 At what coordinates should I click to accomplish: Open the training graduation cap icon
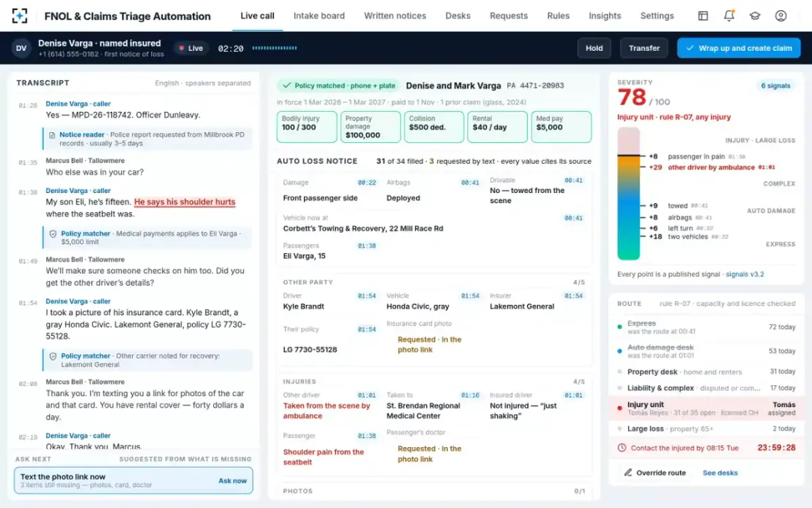pyautogui.click(x=754, y=16)
